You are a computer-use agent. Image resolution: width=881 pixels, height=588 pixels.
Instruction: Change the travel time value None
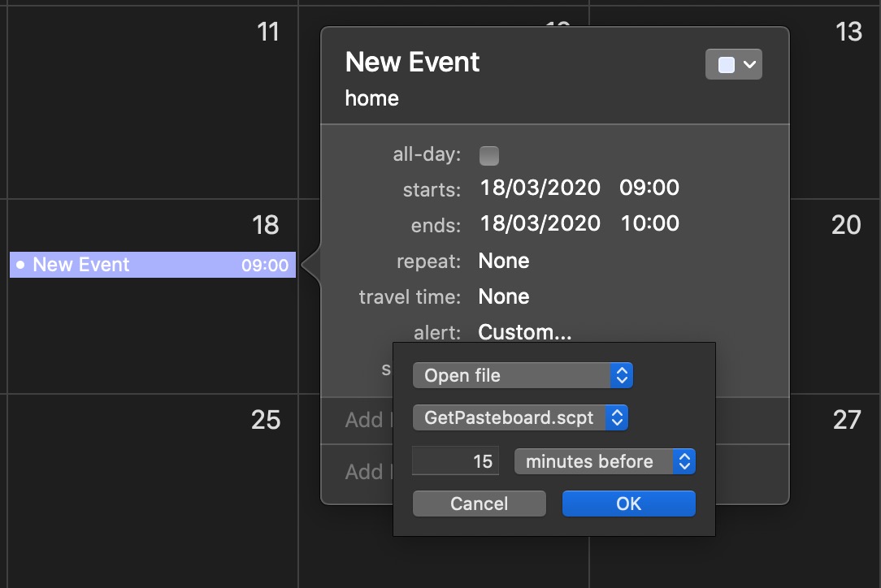click(504, 296)
